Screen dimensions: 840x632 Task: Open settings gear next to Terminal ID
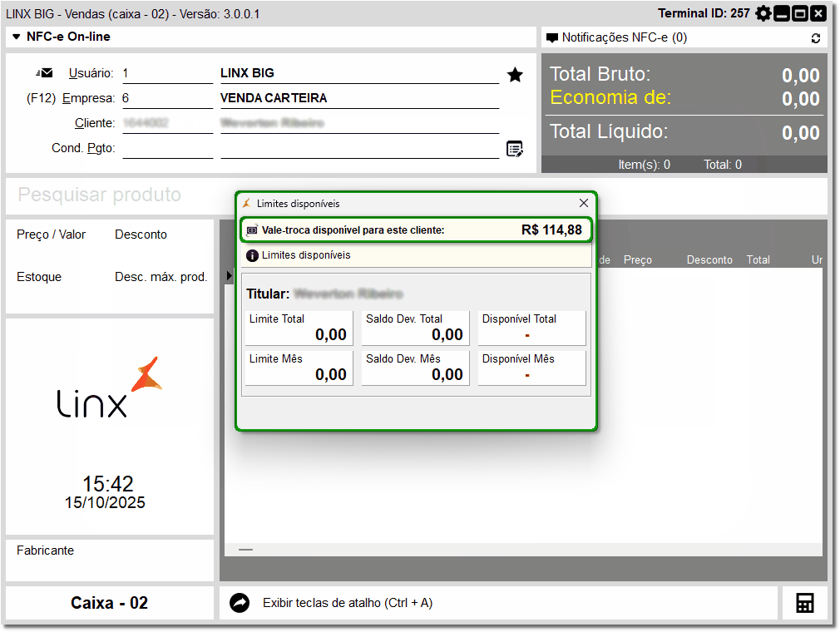(763, 13)
